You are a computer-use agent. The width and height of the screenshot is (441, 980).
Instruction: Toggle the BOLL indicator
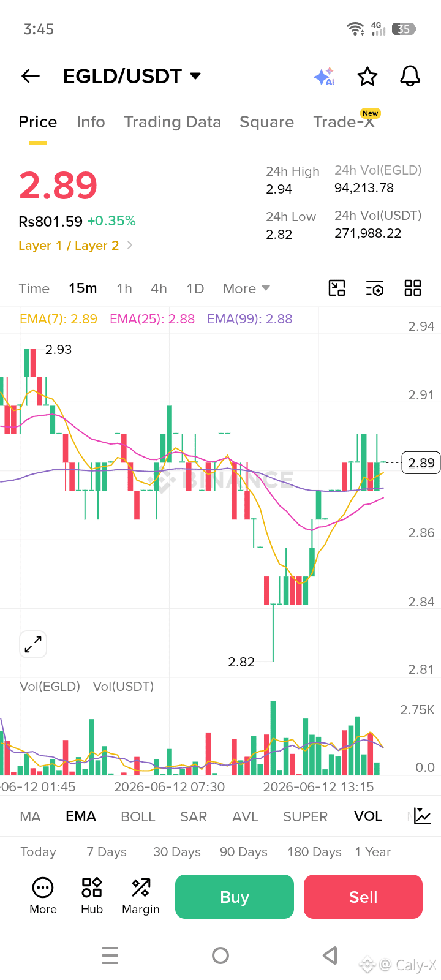pyautogui.click(x=138, y=816)
